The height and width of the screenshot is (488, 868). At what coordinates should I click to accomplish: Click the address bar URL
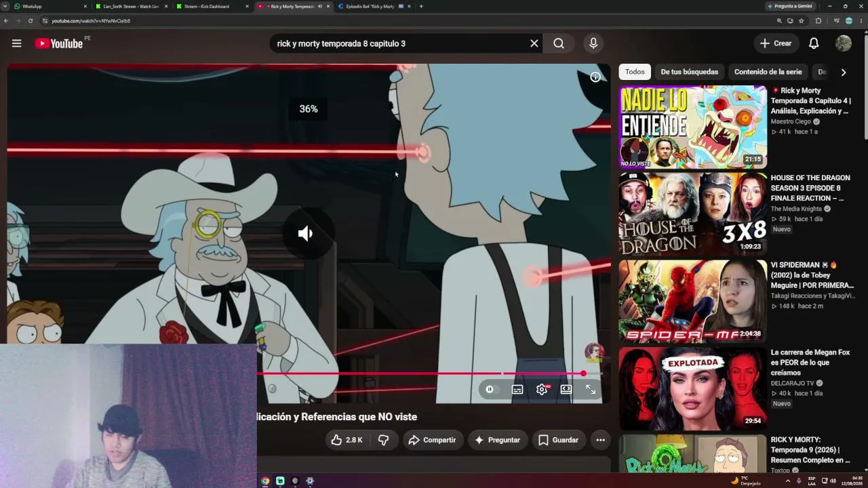click(91, 21)
